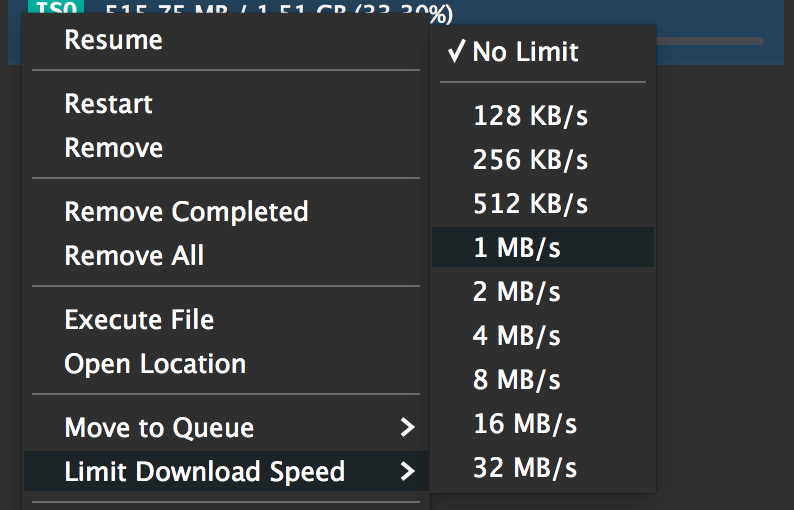The height and width of the screenshot is (510, 794).
Task: Expand the Limit Download Speed submenu arrow
Action: pos(406,472)
